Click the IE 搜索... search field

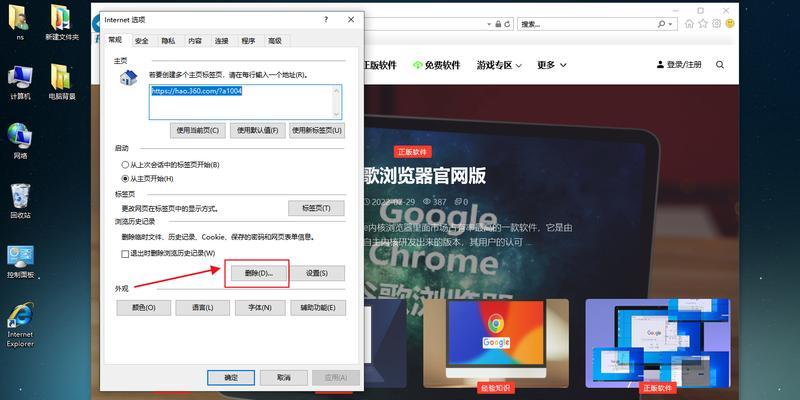click(587, 24)
